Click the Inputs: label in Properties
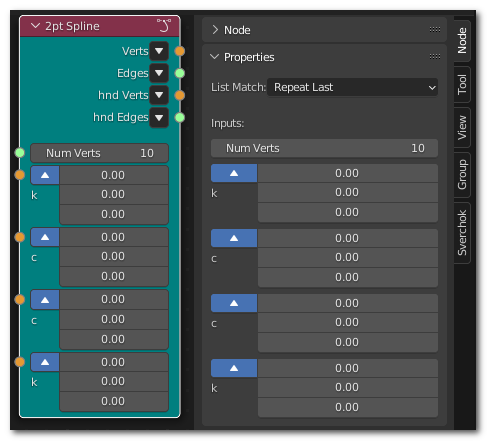487x441 pixels. tap(227, 123)
